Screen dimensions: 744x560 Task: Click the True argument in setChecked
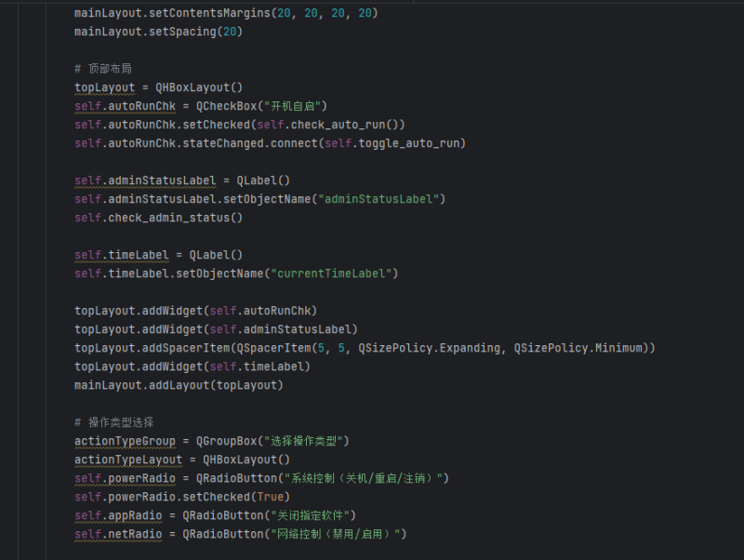(x=268, y=497)
